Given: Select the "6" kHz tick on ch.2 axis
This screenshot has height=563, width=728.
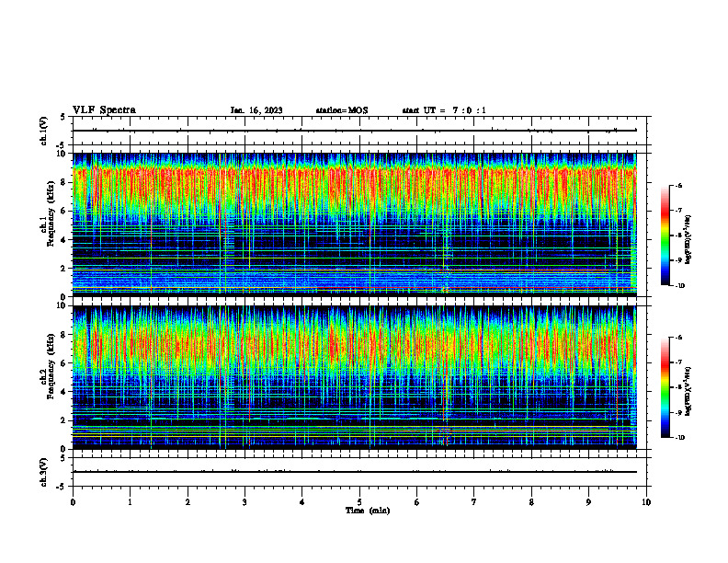Looking at the screenshot, I should (x=64, y=363).
